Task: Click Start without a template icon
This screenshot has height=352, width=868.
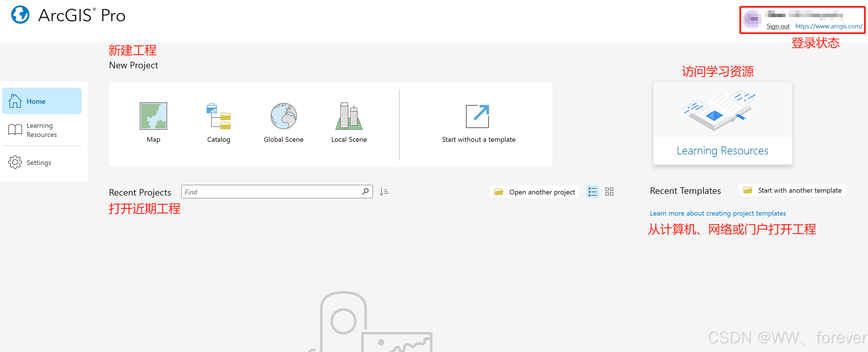Action: [477, 116]
